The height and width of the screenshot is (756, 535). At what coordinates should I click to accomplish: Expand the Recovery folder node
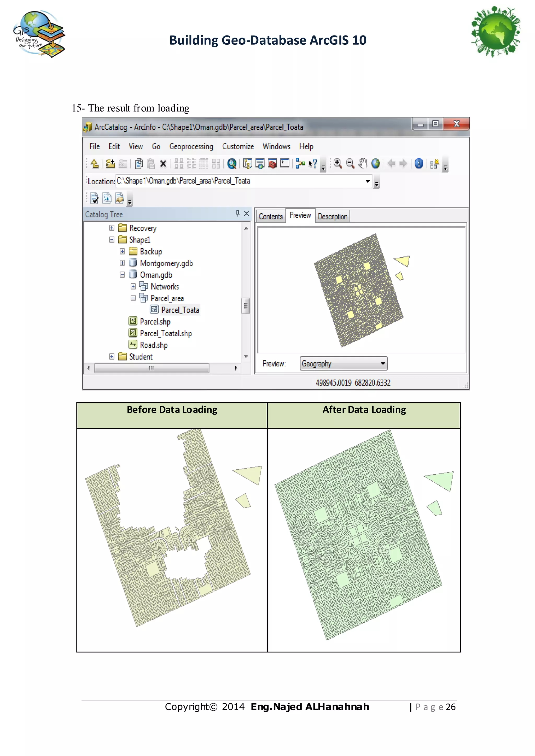tap(112, 228)
